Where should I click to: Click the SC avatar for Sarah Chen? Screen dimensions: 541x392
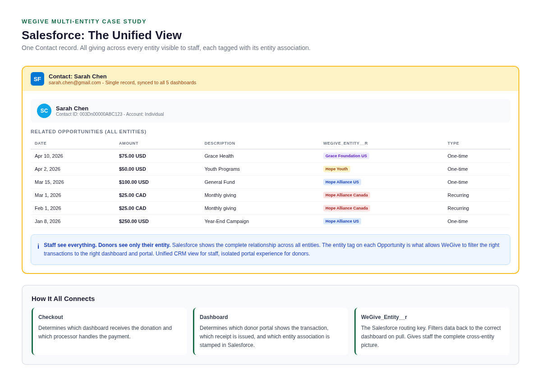(44, 111)
